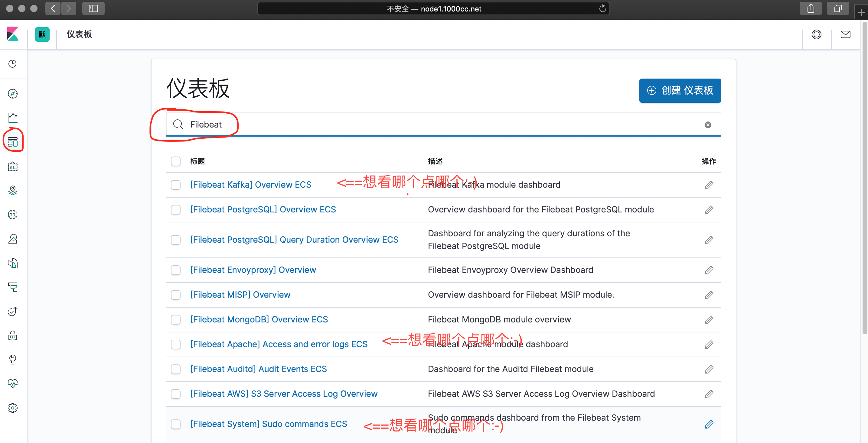The image size is (868, 443).
Task: Open the Visualize chart icon in sidebar
Action: [x=12, y=118]
